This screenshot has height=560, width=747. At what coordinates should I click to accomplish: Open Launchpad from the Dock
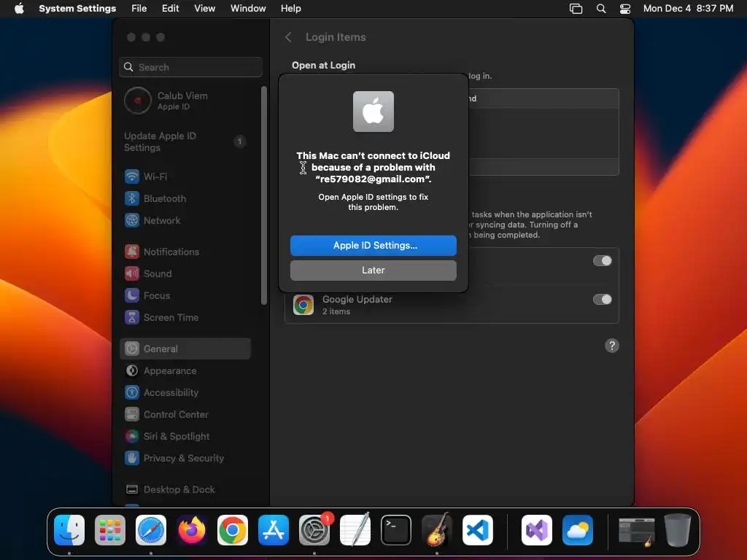pyautogui.click(x=110, y=530)
